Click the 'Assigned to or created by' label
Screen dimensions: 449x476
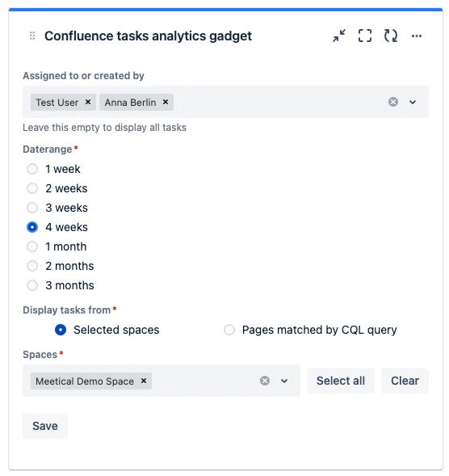click(83, 76)
